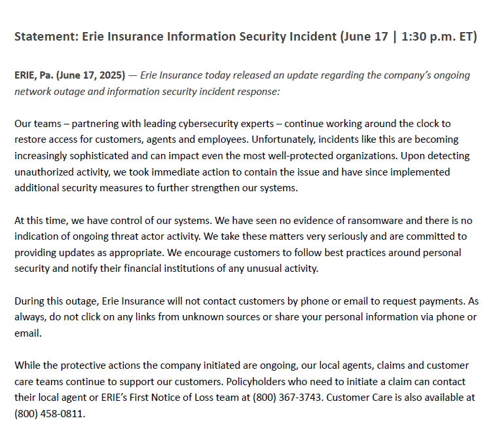Click the words 'well-protected organizations'
The width and height of the screenshot is (495, 448).
[x=333, y=156]
